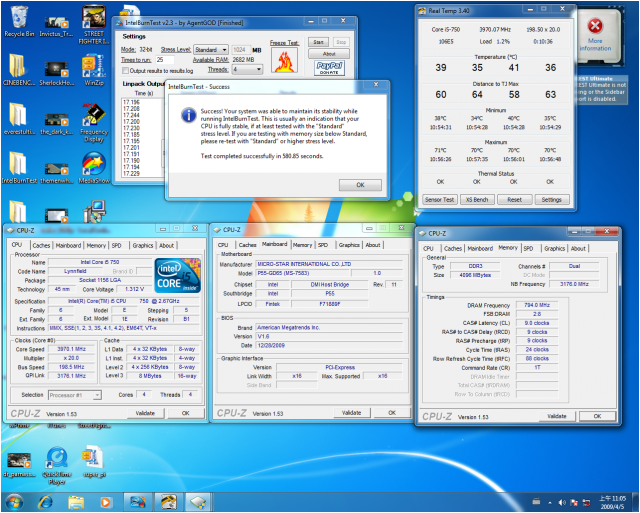Switch to Memory tab in the processor CPU-Z window
640x513 pixels.
96,245
